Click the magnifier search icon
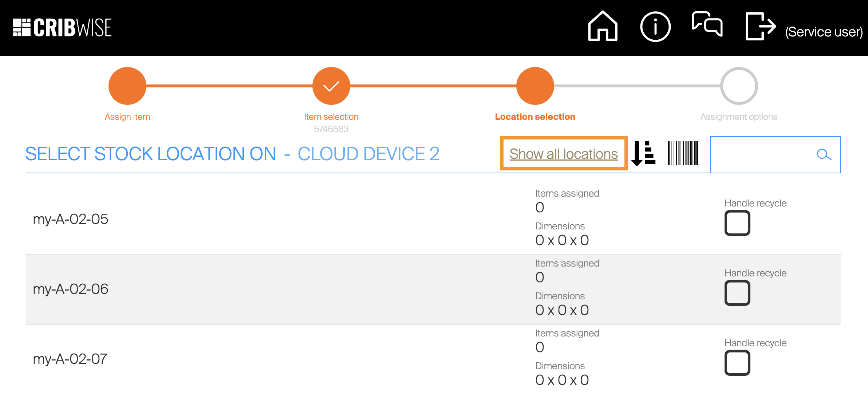Viewport: 868px width, 394px height. pyautogui.click(x=824, y=155)
